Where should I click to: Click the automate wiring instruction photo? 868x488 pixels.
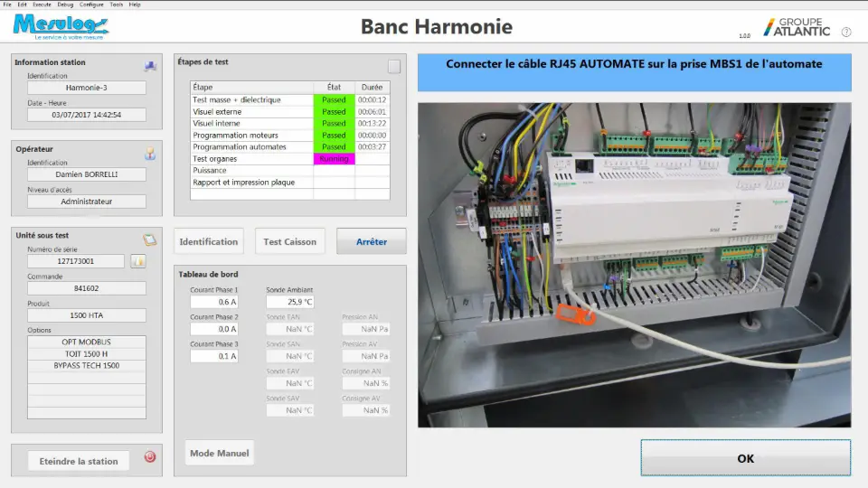(635, 265)
